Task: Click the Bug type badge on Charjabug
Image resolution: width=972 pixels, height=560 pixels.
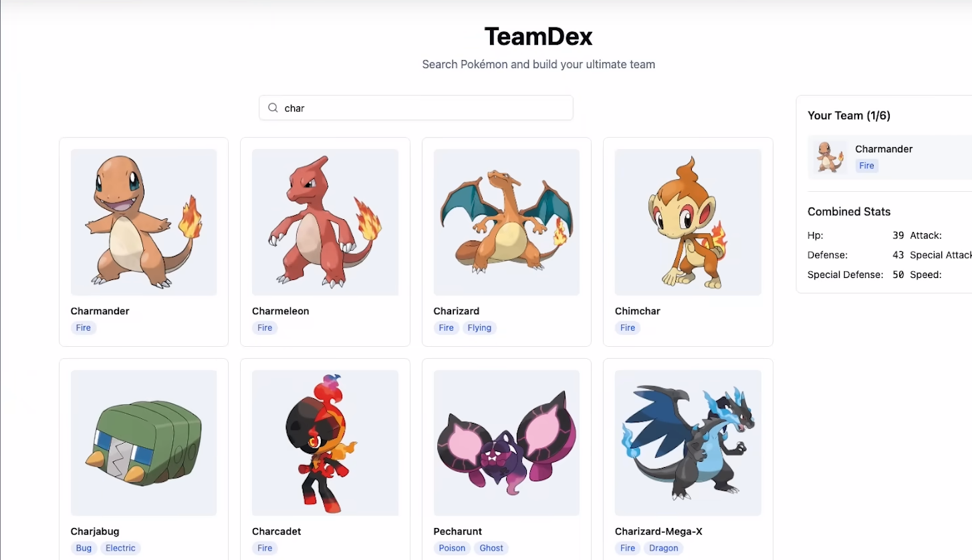Action: 84,548
